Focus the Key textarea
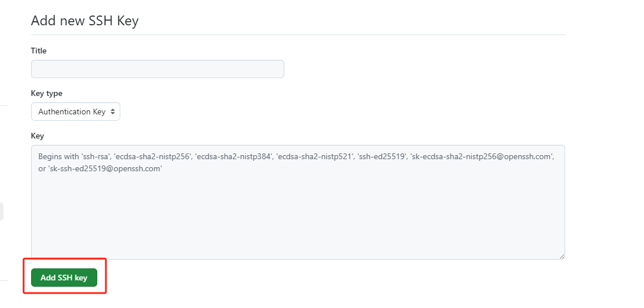This screenshot has width=644, height=308. click(x=298, y=202)
